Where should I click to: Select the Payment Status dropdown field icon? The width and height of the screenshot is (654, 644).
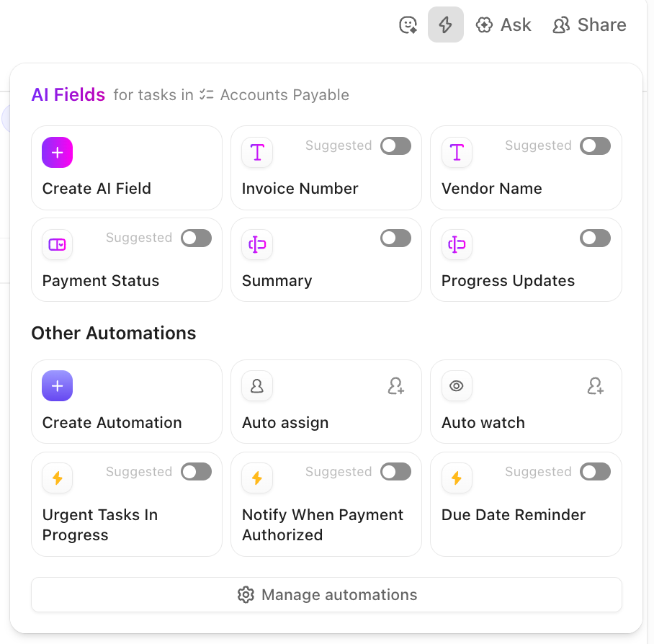(57, 245)
